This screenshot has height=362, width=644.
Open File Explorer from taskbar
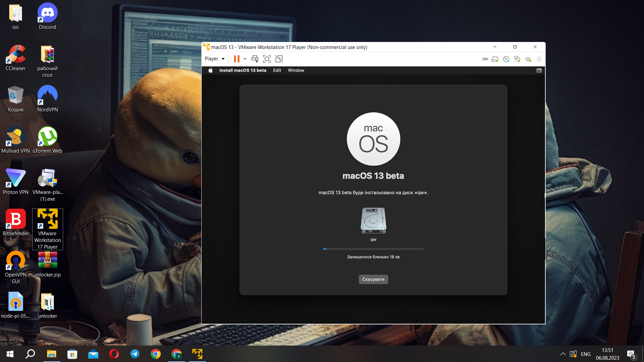point(51,354)
